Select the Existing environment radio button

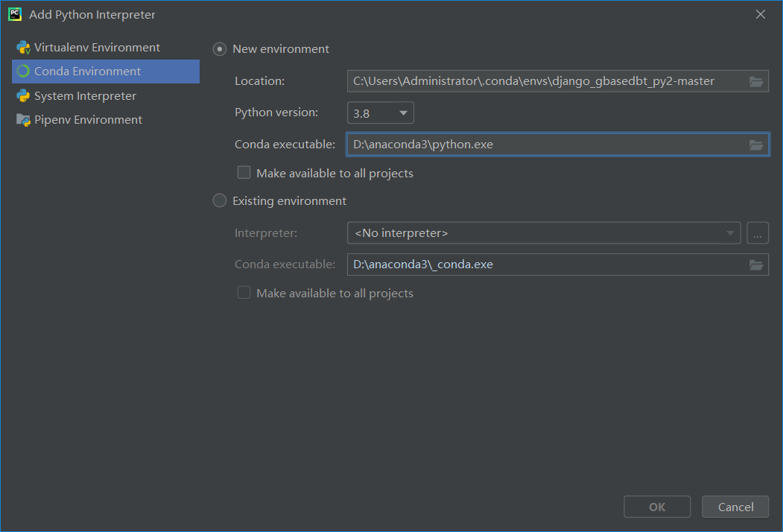(x=220, y=201)
